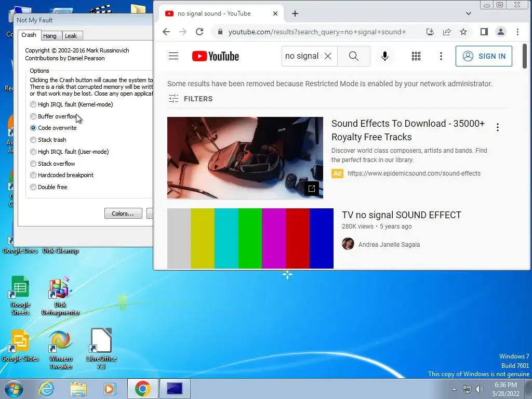Open the Google Slides desktop shortcut
The height and width of the screenshot is (399, 532).
coord(20,345)
